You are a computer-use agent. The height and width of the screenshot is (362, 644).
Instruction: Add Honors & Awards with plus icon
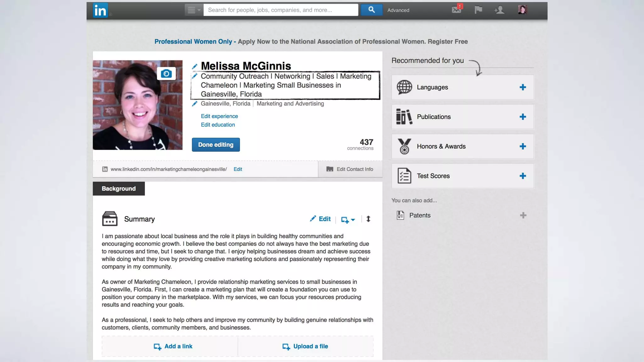[x=523, y=146]
